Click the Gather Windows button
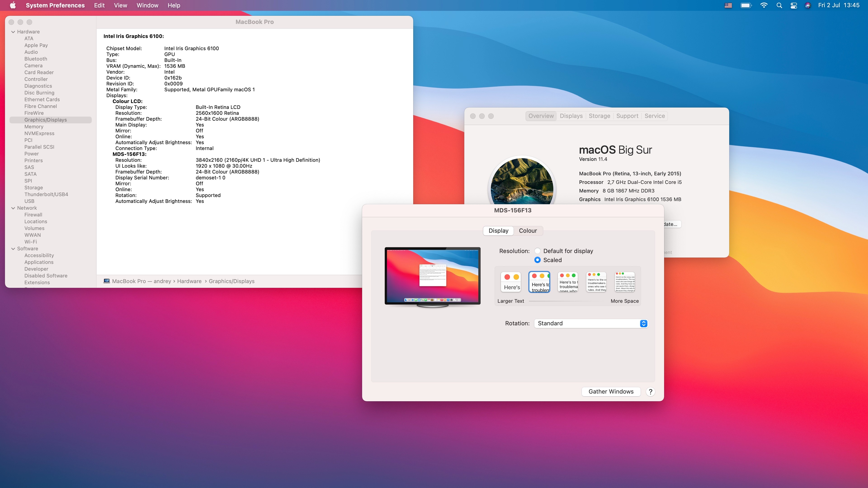This screenshot has height=488, width=868. click(x=611, y=392)
